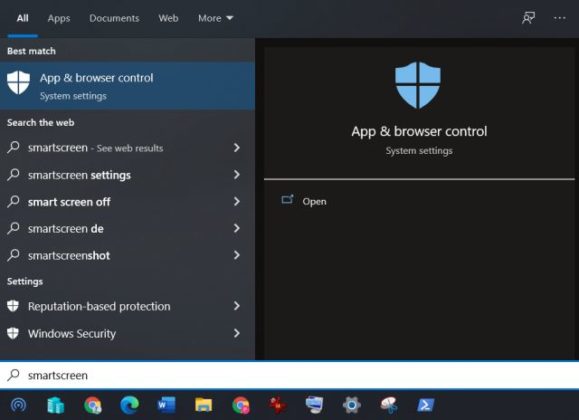This screenshot has height=420, width=579.
Task: Expand More filter dropdown
Action: click(216, 18)
